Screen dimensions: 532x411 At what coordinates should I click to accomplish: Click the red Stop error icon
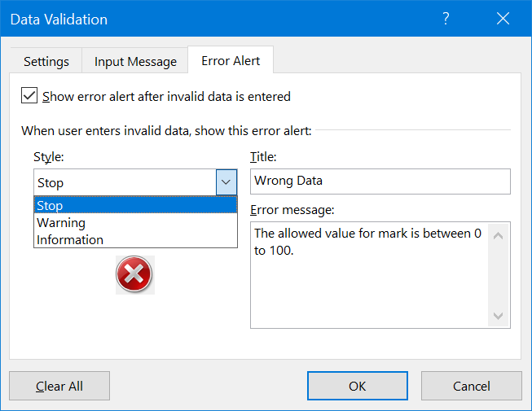(134, 275)
